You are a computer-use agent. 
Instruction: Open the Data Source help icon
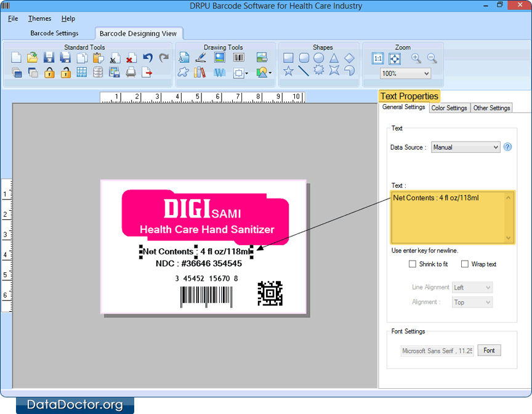(507, 147)
